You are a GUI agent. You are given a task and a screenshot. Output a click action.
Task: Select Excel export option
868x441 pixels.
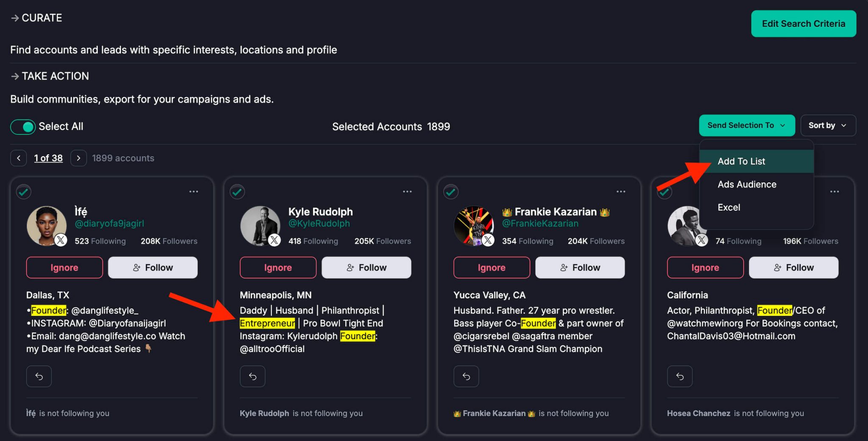click(729, 207)
